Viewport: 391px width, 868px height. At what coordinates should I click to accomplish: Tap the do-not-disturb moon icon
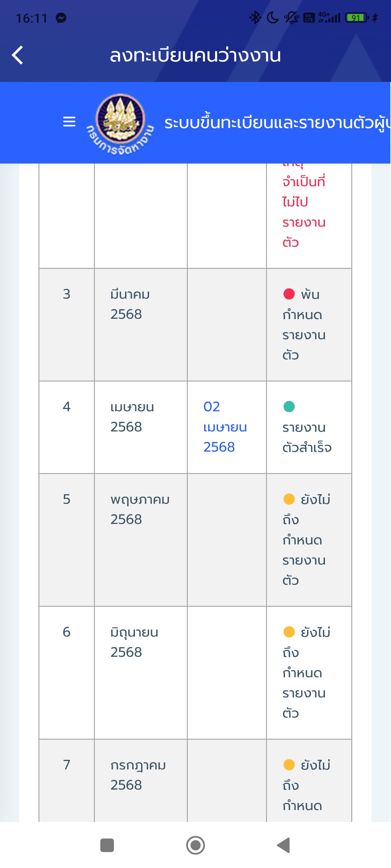pos(273,18)
